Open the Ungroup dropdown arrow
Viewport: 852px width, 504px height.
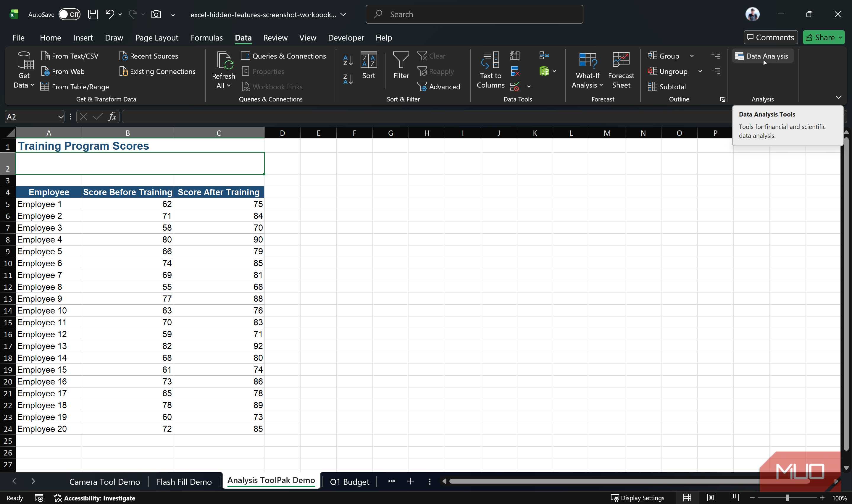pyautogui.click(x=700, y=71)
